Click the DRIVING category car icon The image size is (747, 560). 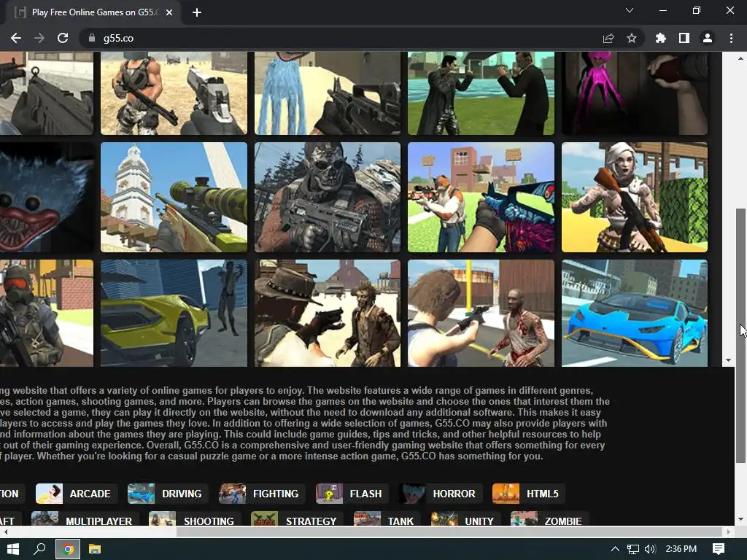141,494
